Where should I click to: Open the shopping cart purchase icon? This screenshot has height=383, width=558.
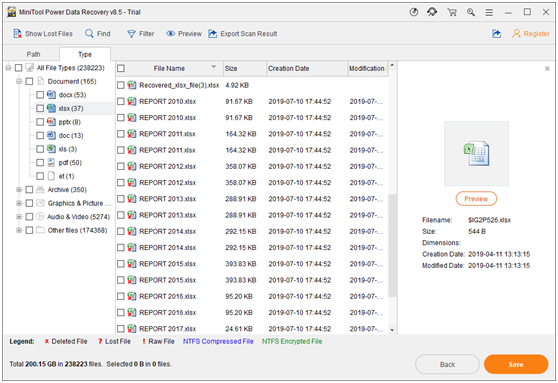pyautogui.click(x=452, y=12)
